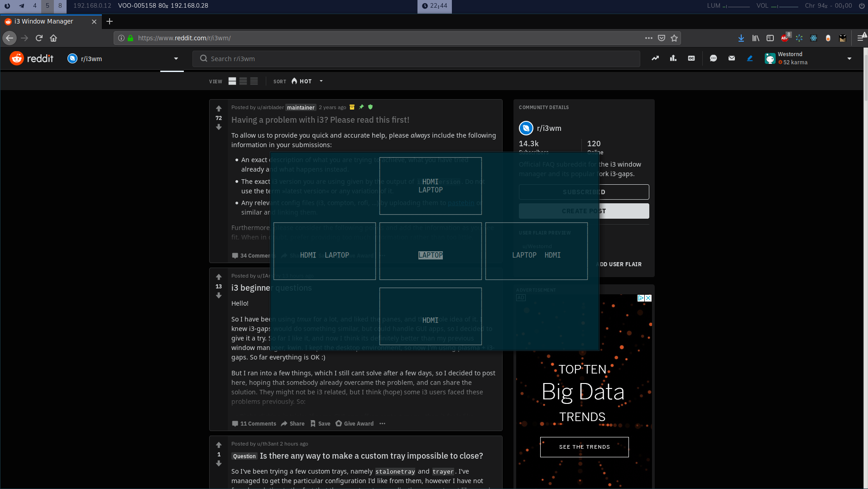Select the HDMI-left-of-LAPTOP display layout
868x489 pixels.
[324, 251]
